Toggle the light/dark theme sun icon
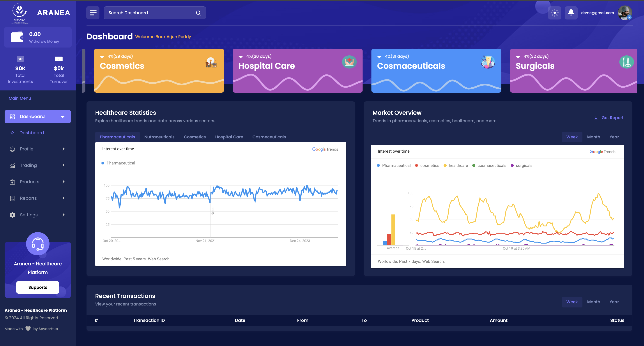Viewport: 644px width, 346px height. click(554, 13)
